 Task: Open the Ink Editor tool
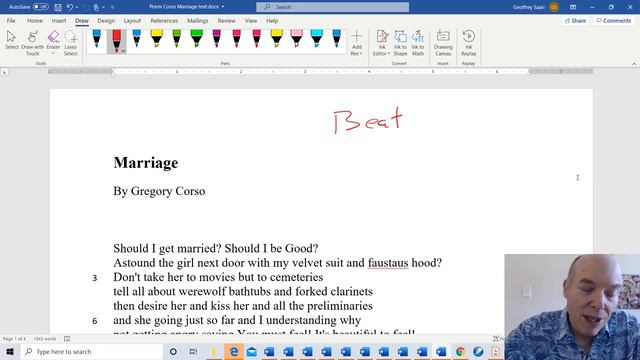tap(382, 43)
